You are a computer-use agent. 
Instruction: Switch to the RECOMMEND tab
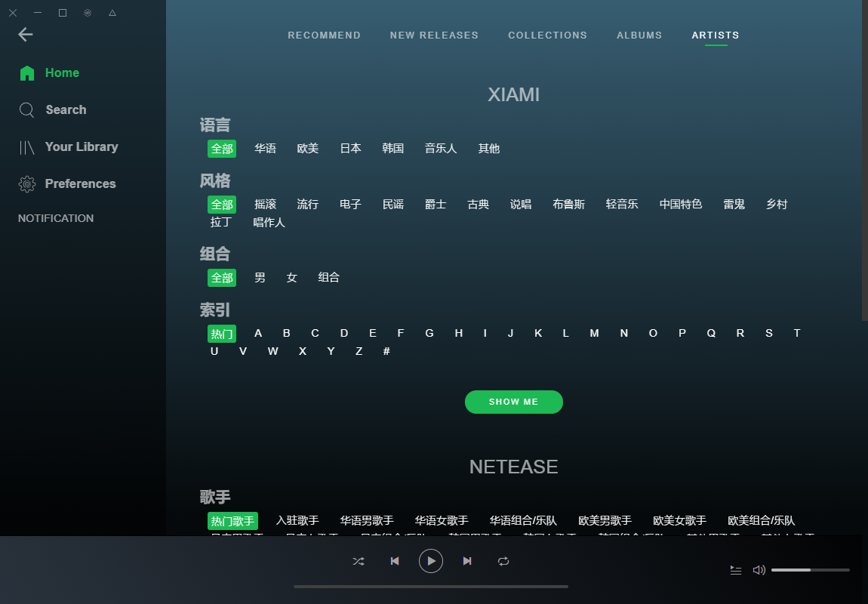pos(324,35)
